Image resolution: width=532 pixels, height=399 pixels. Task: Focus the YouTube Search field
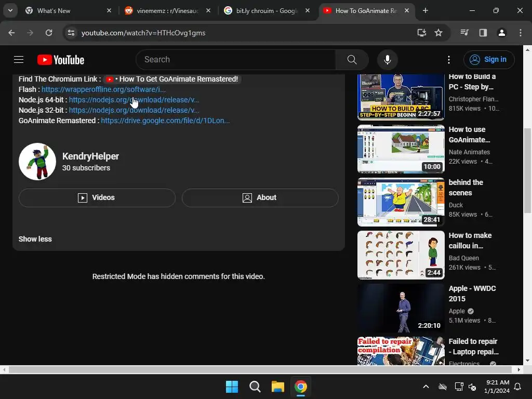tap(236, 60)
